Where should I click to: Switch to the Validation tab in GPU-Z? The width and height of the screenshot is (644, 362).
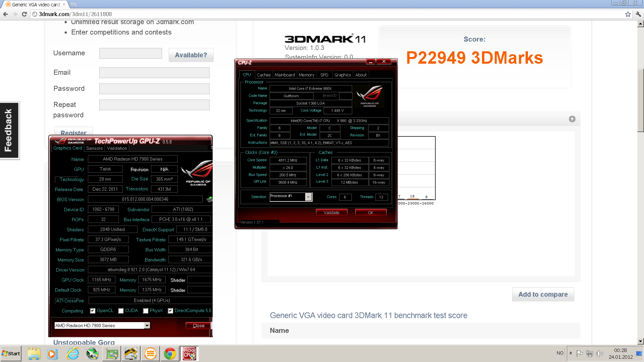click(x=117, y=148)
